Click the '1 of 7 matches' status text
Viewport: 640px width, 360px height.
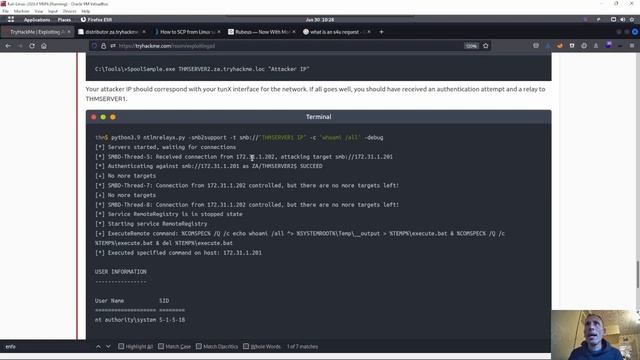pos(302,347)
